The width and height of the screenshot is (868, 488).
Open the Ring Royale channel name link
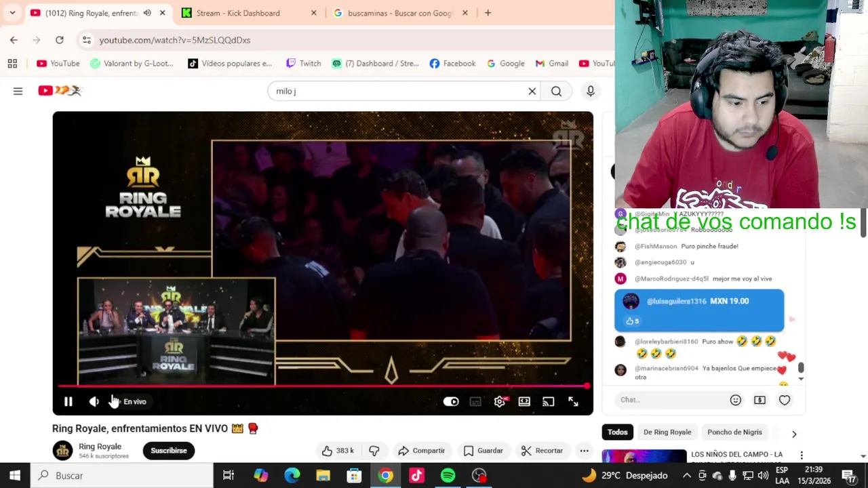tap(100, 447)
